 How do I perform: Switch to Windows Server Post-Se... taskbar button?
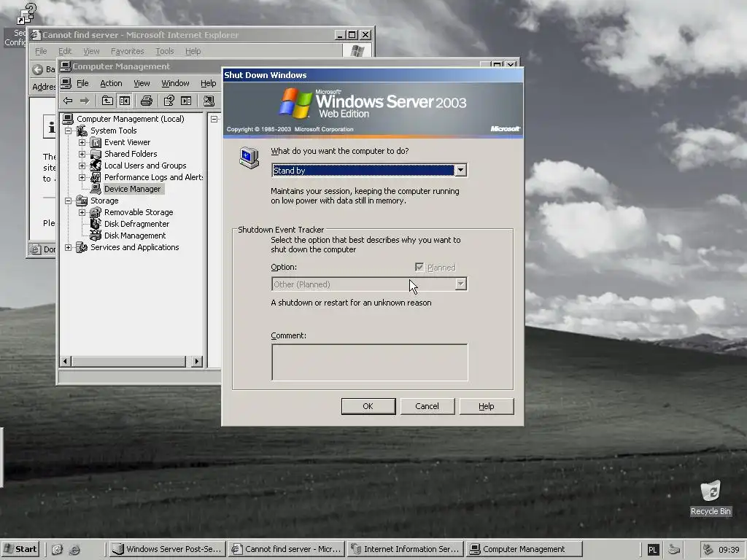[x=167, y=549]
